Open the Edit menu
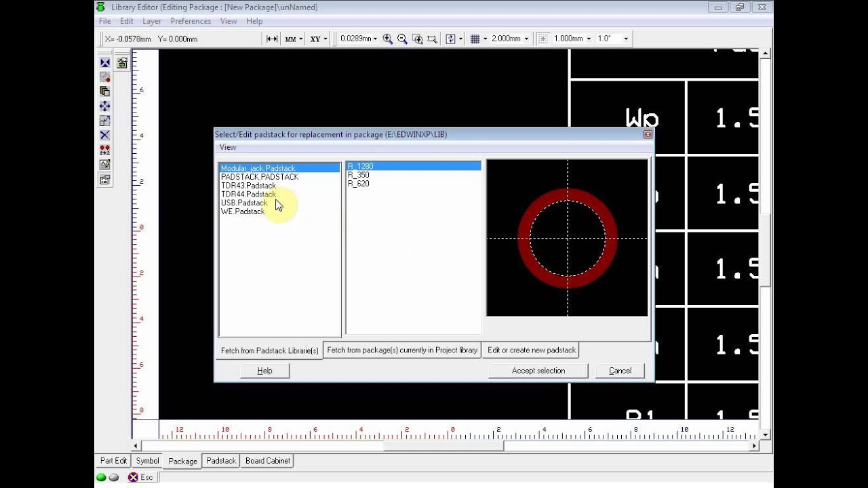Image resolution: width=868 pixels, height=488 pixels. click(127, 21)
